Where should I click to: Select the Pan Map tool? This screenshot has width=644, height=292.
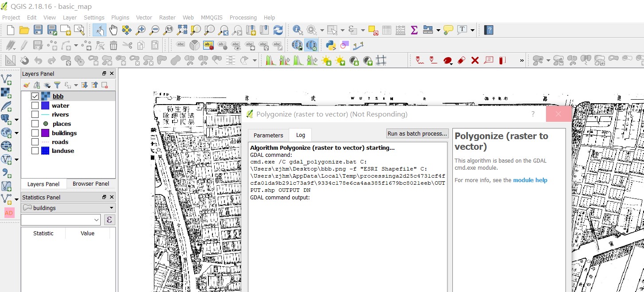113,30
